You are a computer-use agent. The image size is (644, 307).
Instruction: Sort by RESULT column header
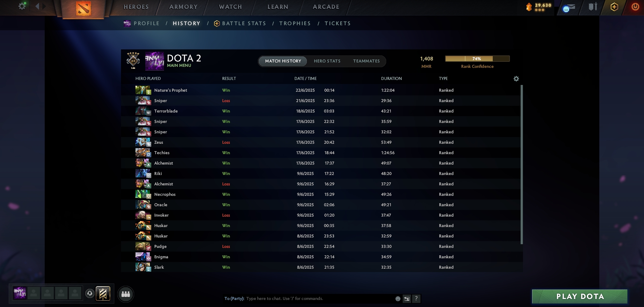click(229, 78)
